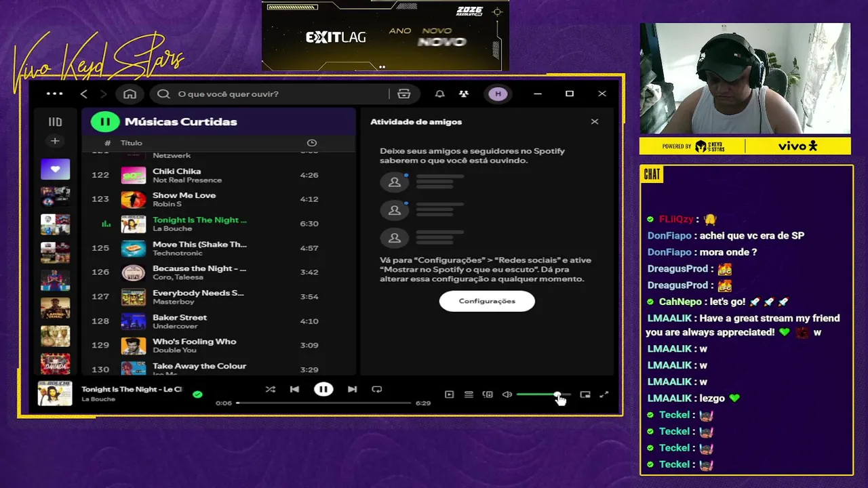The image size is (868, 488).
Task: Open the Robin S artist link
Action: pos(167,204)
